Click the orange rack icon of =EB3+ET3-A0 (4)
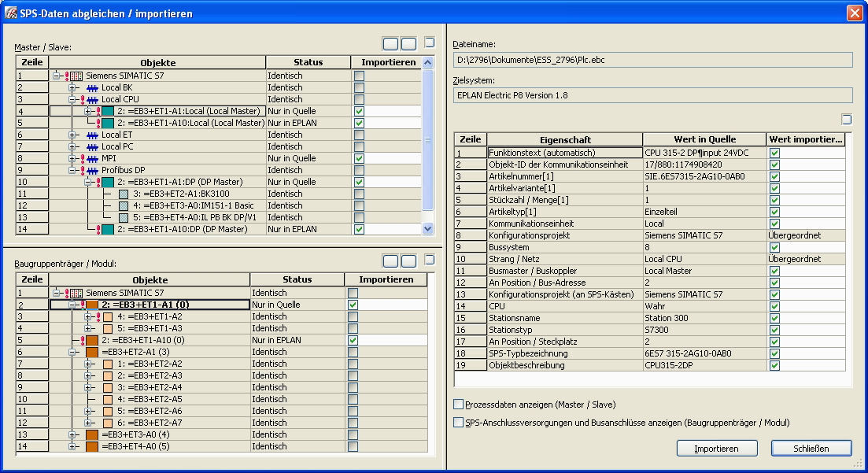This screenshot has height=473, width=868. (92, 434)
